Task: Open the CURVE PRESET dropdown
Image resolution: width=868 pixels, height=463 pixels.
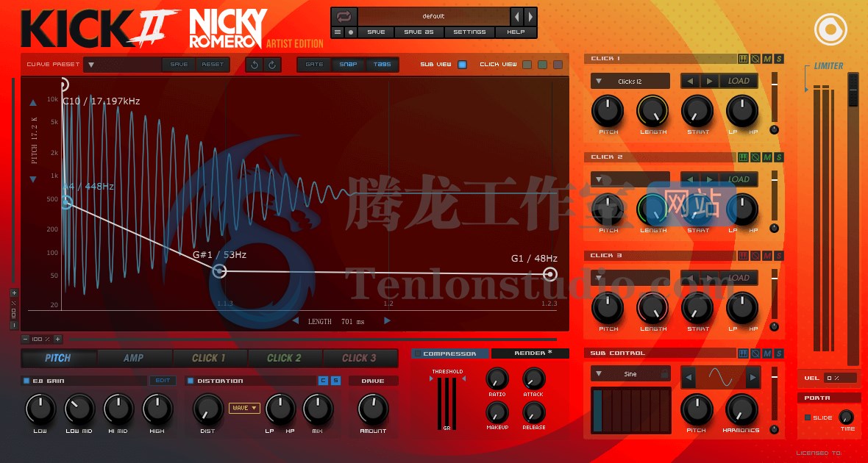Action: (122, 65)
